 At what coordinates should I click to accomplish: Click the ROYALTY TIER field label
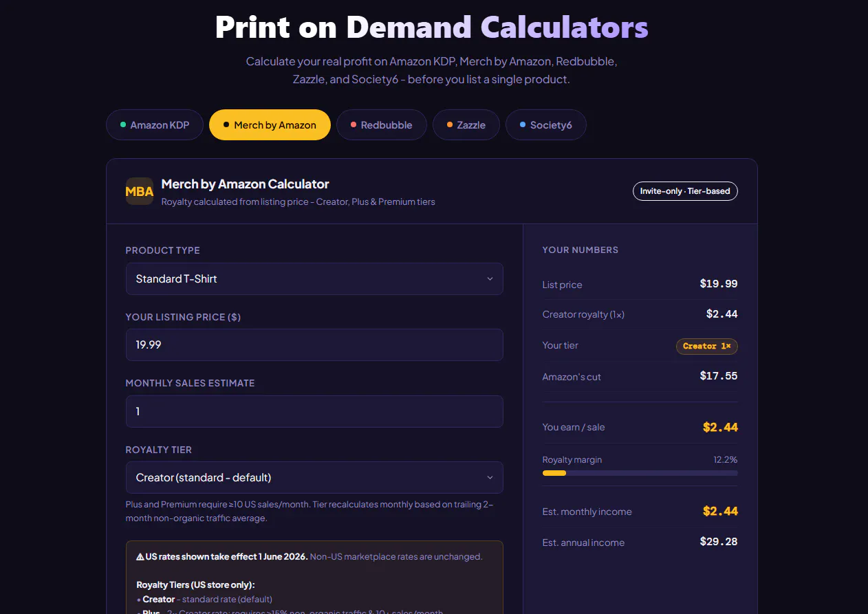click(x=158, y=450)
